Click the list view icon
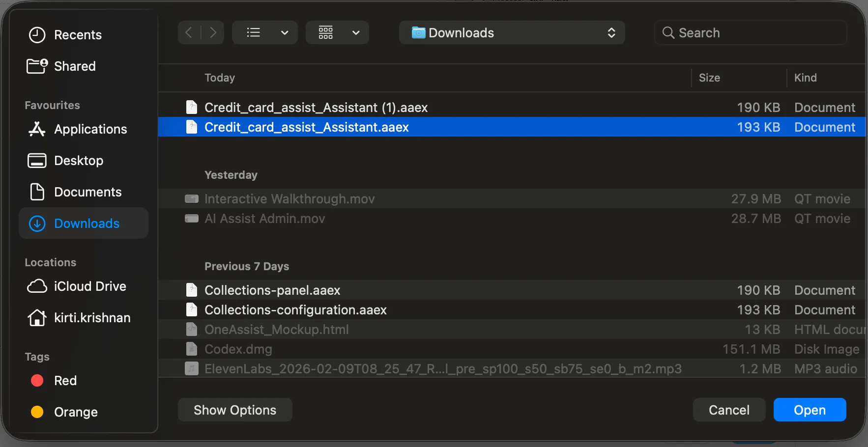Screen dimensions: 868x447 [x=254, y=32]
